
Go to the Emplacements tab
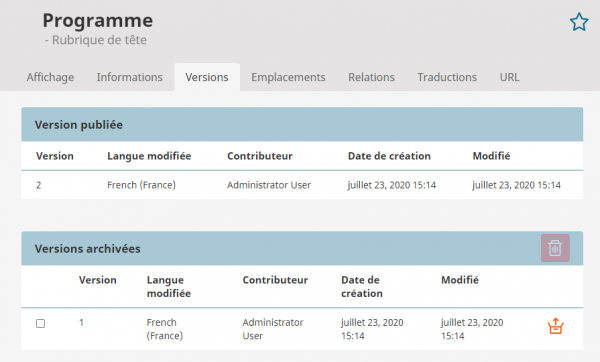pos(288,77)
